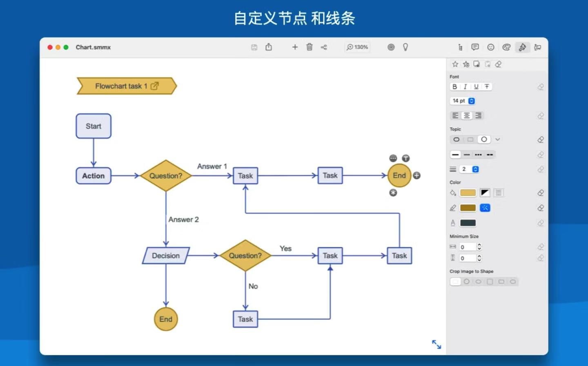This screenshot has width=588, height=366.
Task: Align text to the left
Action: click(x=455, y=115)
